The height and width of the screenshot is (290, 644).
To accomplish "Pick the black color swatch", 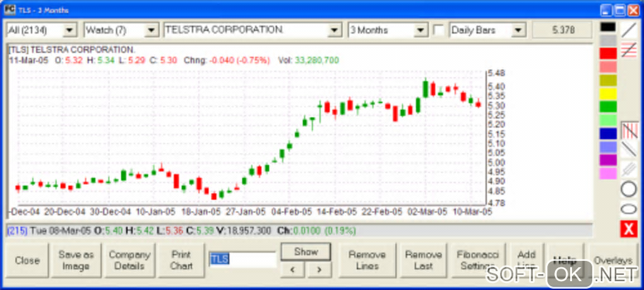I will [608, 27].
